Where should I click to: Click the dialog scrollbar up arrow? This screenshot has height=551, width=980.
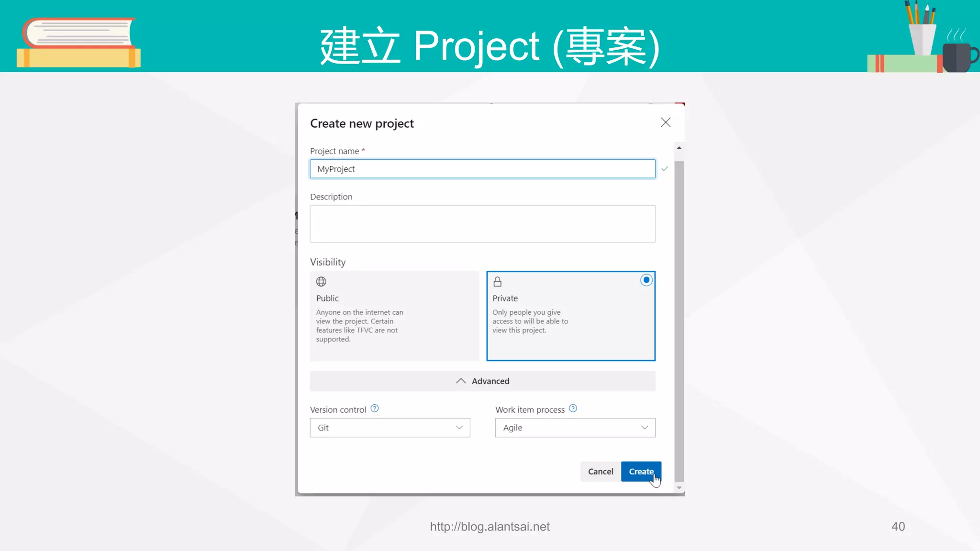coord(679,148)
